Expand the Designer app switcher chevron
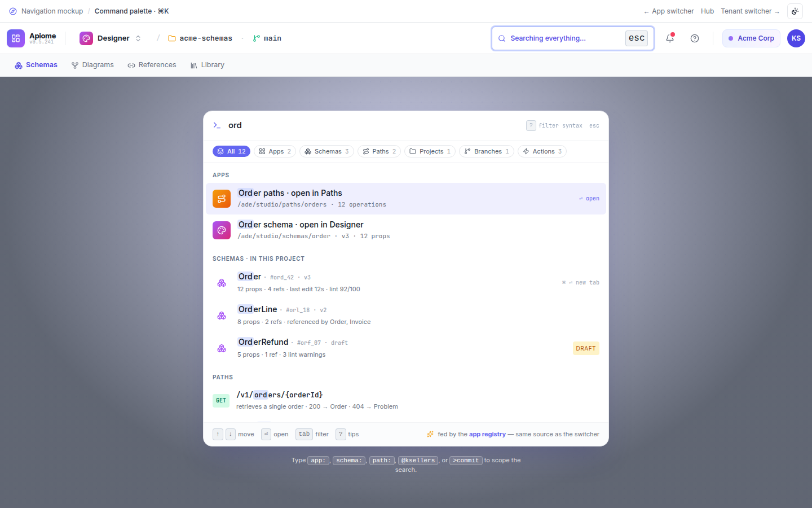Viewport: 812px width, 508px height. point(138,38)
